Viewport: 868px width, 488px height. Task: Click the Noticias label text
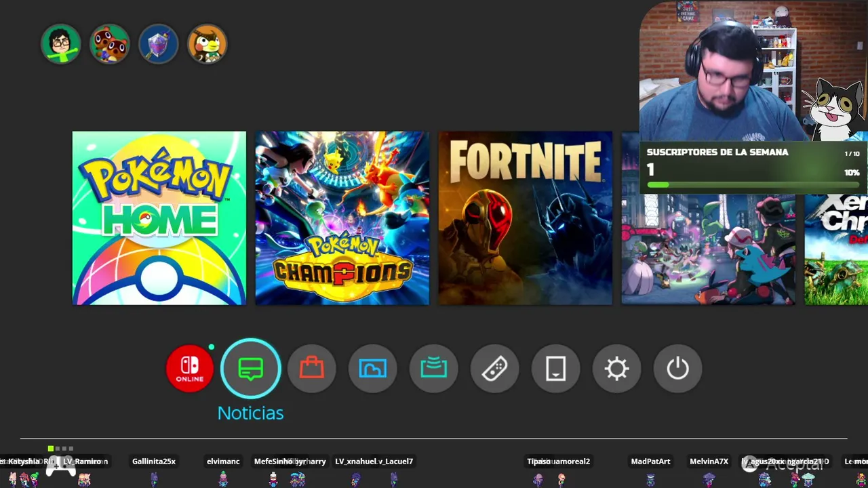(251, 413)
